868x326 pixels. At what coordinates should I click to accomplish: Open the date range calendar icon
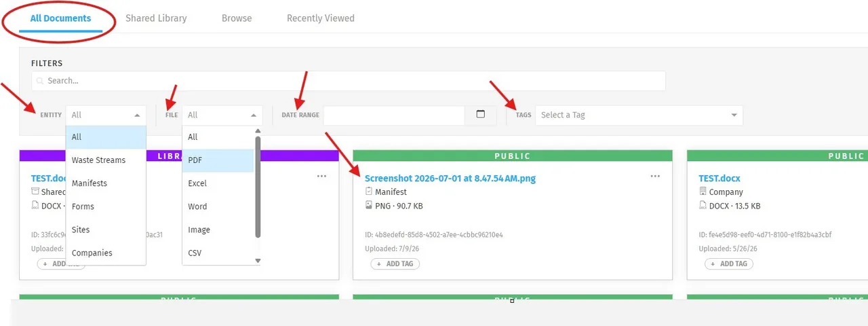coord(481,115)
